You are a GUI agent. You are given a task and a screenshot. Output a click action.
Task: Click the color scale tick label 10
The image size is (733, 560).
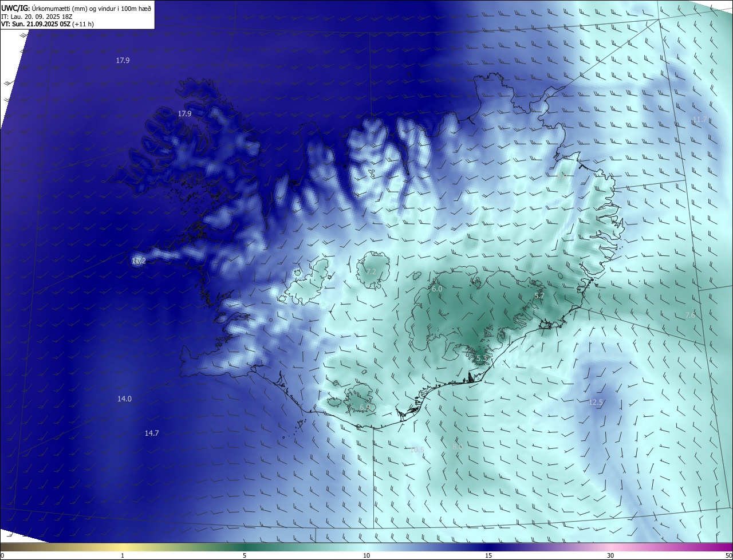pos(366,555)
